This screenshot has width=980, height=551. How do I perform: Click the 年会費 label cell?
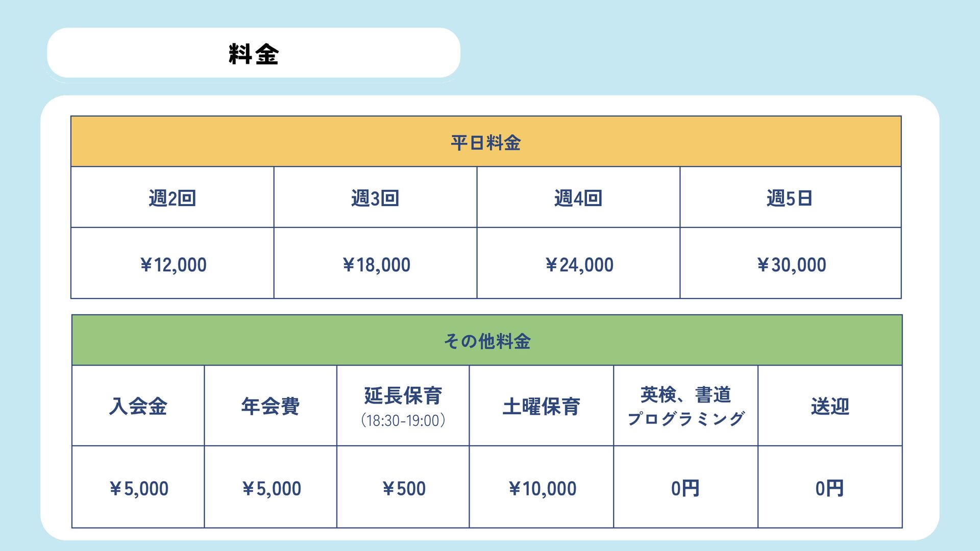pyautogui.click(x=271, y=407)
